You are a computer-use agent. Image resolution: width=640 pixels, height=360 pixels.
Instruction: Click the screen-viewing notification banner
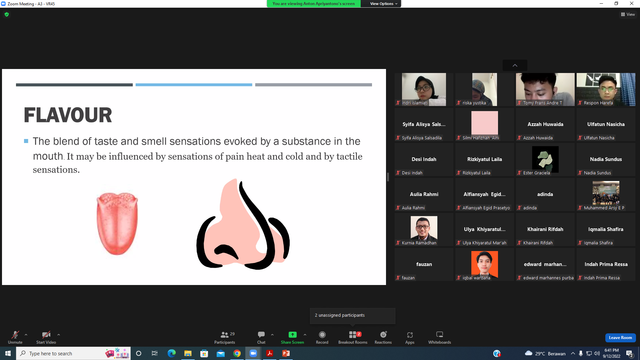pyautogui.click(x=313, y=4)
